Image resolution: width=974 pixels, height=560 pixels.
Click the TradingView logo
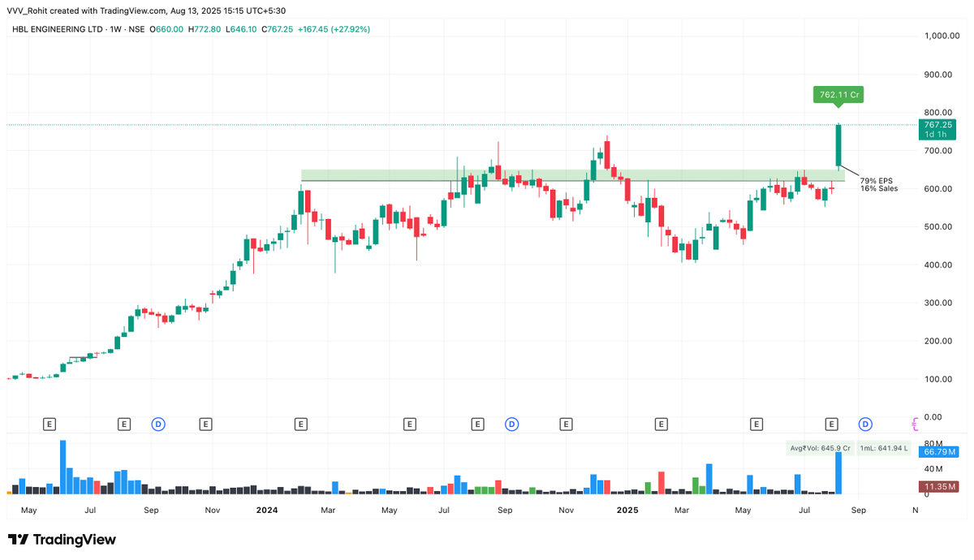(62, 540)
